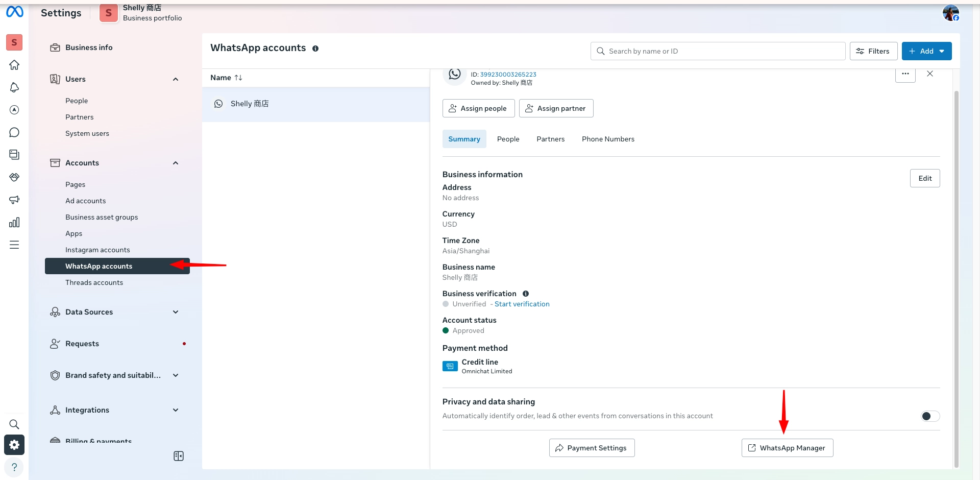Click the Meta logo icon
Viewport: 980px width, 480px height.
(x=14, y=12)
